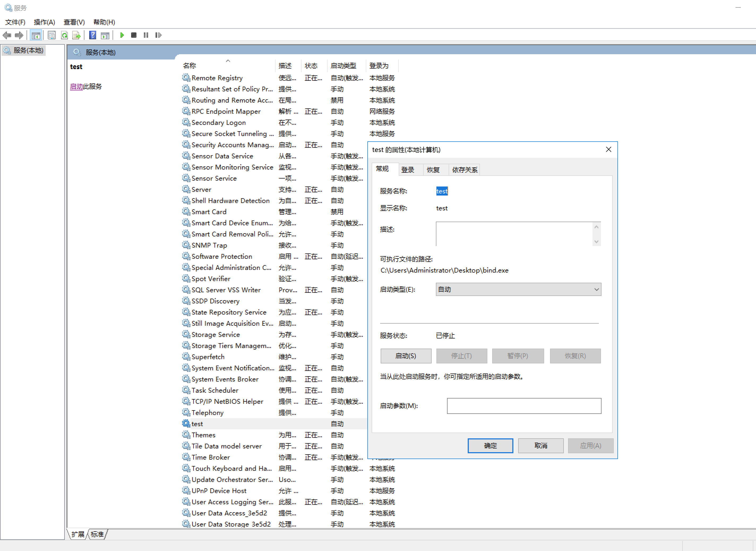Click the 启动参数 input field
Viewport: 756px width, 551px height.
(x=524, y=406)
